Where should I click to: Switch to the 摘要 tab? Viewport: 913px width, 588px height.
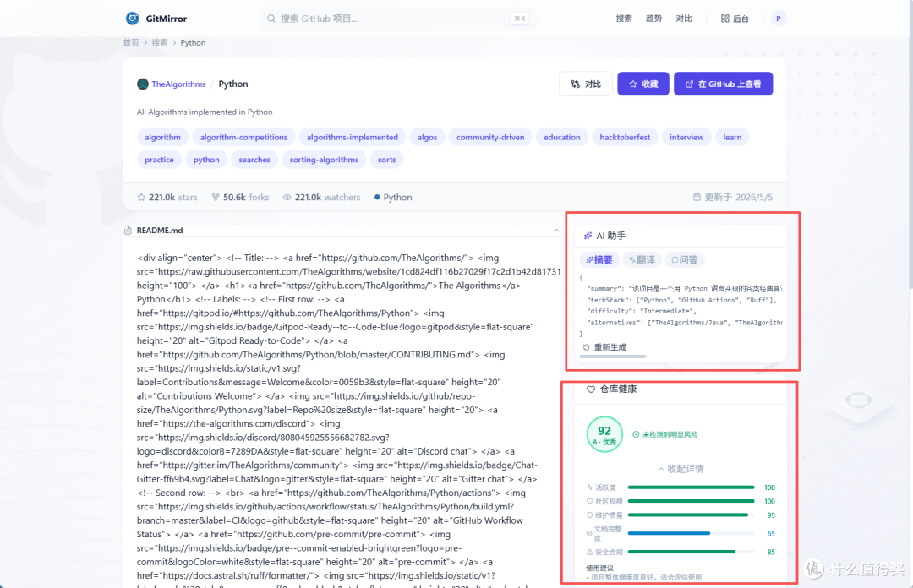click(x=599, y=259)
